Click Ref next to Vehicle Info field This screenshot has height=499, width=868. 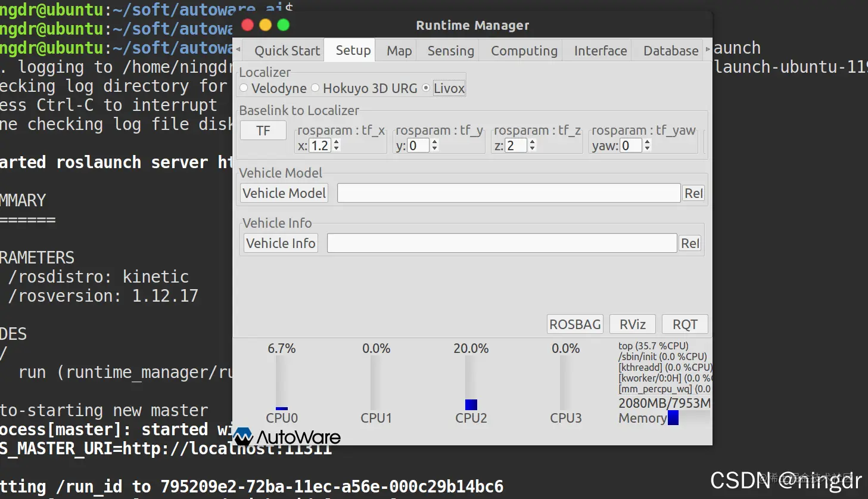coord(690,243)
